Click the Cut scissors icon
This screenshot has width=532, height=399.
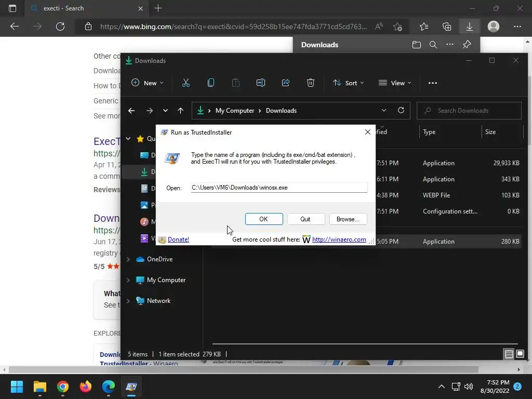click(186, 83)
